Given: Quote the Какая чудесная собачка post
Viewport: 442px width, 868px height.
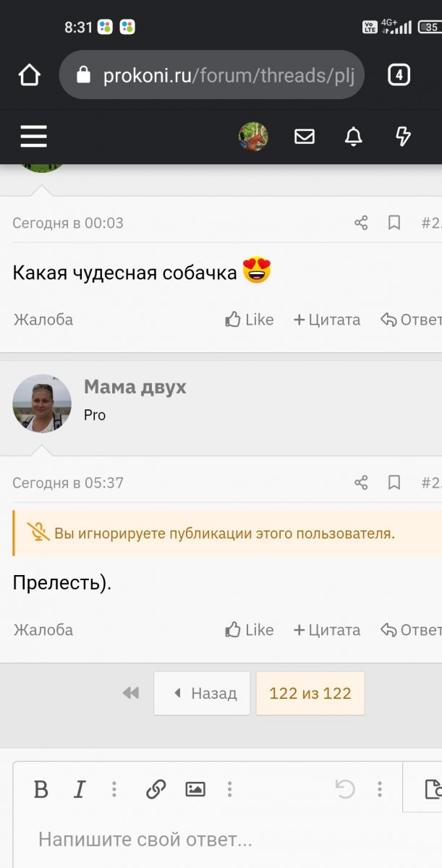Looking at the screenshot, I should pyautogui.click(x=327, y=320).
